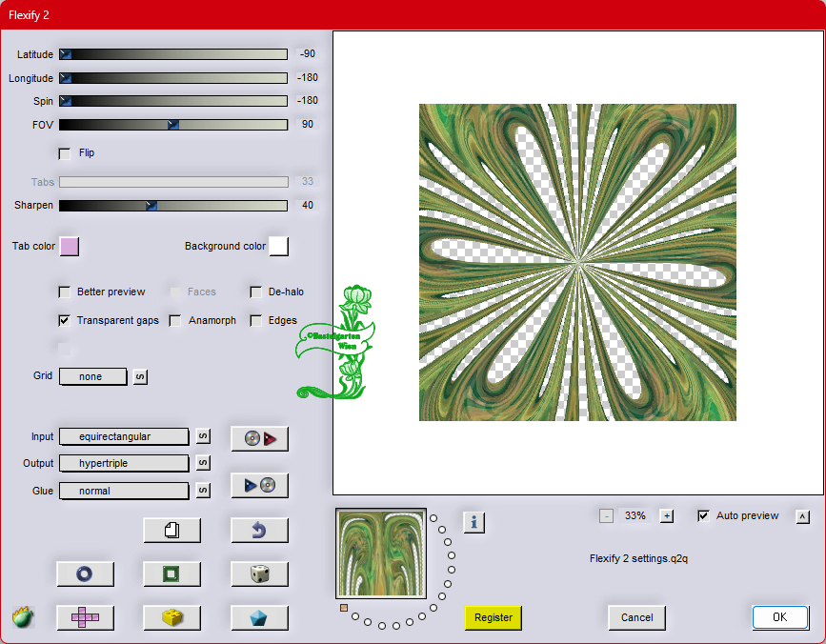The height and width of the screenshot is (644, 826).
Task: Increase preview zoom with the plus button
Action: tap(667, 516)
